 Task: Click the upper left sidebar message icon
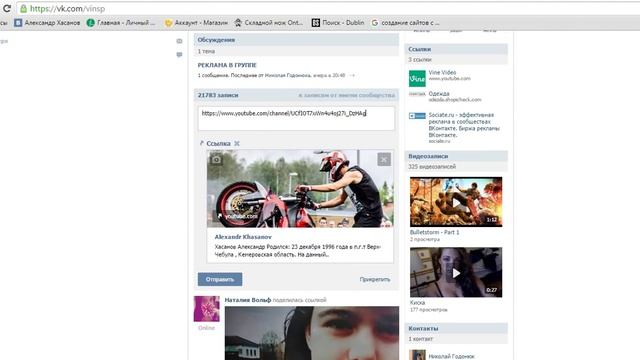click(x=179, y=41)
